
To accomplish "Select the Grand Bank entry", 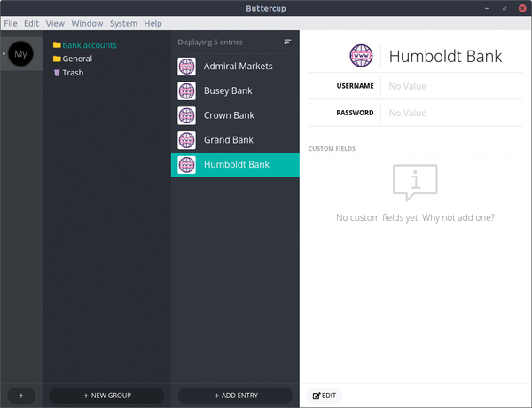I will click(x=235, y=140).
